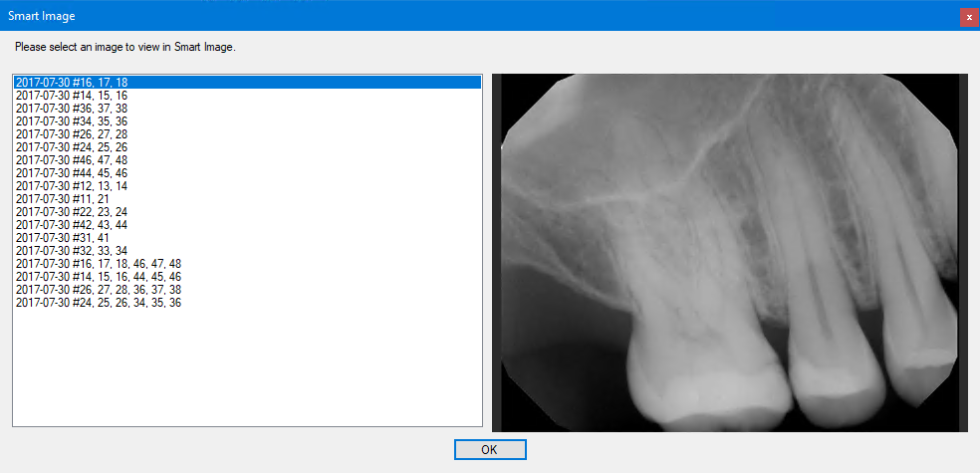The image size is (980, 473).
Task: Select the image entry for teeth #14, 15, 16 only
Action: [x=72, y=96]
